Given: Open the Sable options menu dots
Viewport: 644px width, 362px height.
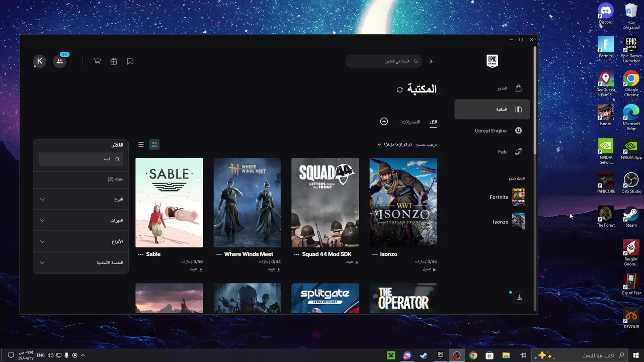Looking at the screenshot, I should pyautogui.click(x=141, y=254).
